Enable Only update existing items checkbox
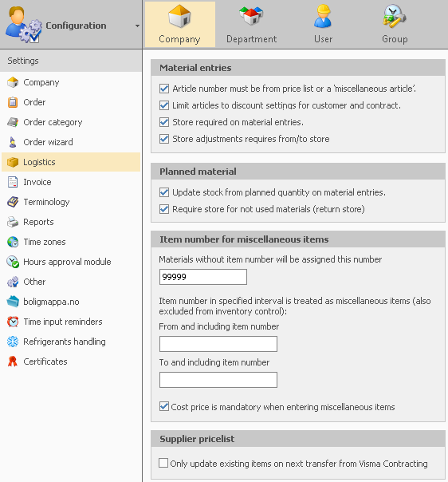Viewport: 448px width, 482px height. [x=163, y=463]
